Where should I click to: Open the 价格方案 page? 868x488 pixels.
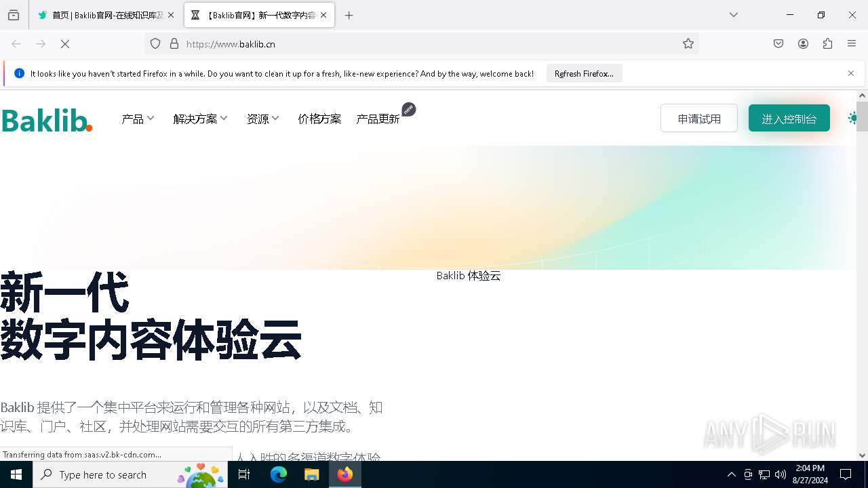(x=319, y=119)
